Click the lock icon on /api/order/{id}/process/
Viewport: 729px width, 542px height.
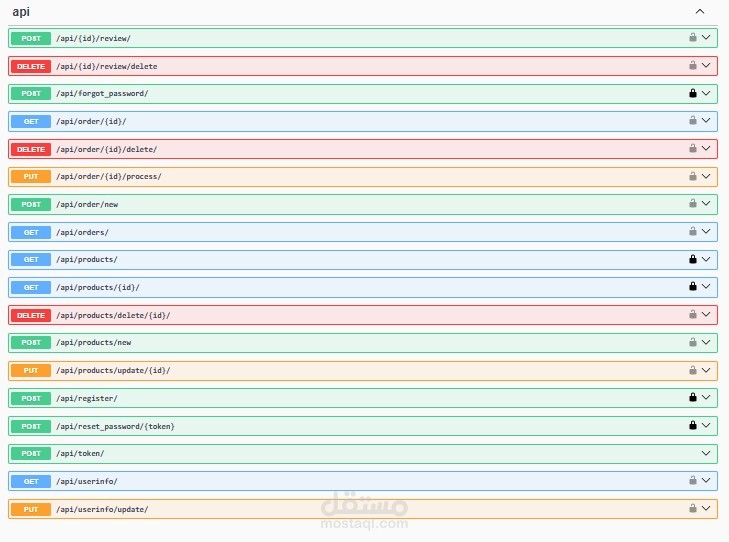pyautogui.click(x=693, y=176)
